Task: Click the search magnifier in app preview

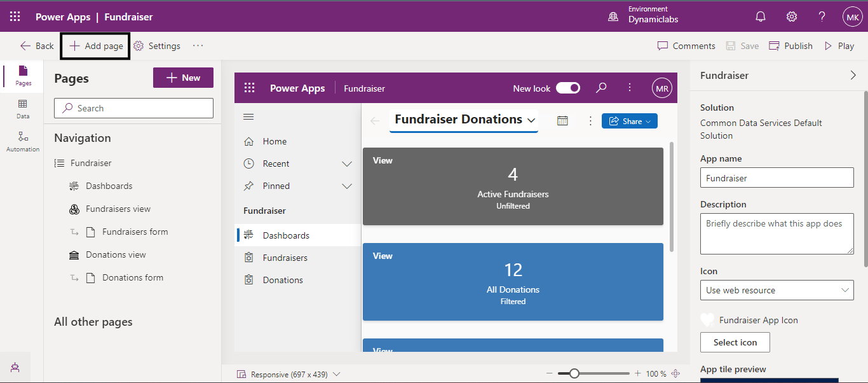Action: tap(601, 88)
